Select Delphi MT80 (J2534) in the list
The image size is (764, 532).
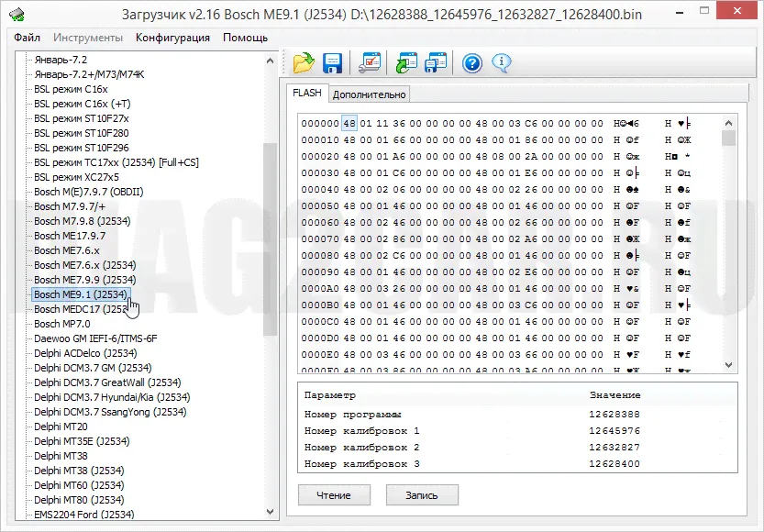[79, 500]
